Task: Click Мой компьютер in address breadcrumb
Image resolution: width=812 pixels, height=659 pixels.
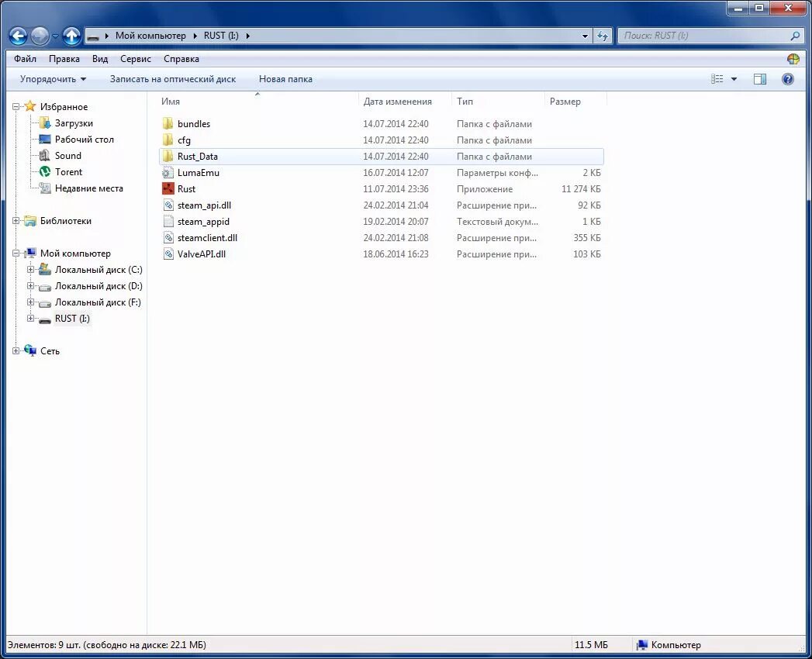Action: click(x=150, y=36)
